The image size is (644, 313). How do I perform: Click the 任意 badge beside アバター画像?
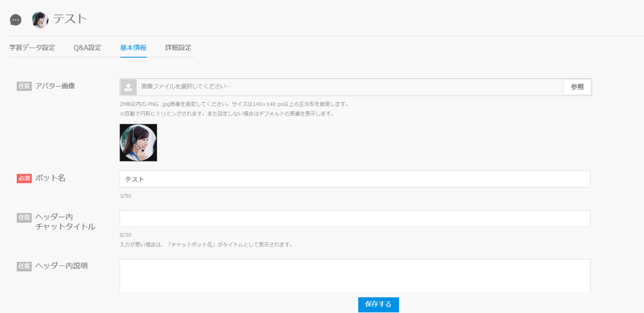(x=24, y=86)
